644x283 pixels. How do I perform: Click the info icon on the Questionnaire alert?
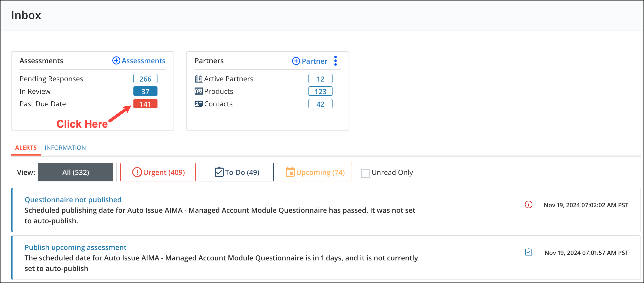tap(529, 205)
